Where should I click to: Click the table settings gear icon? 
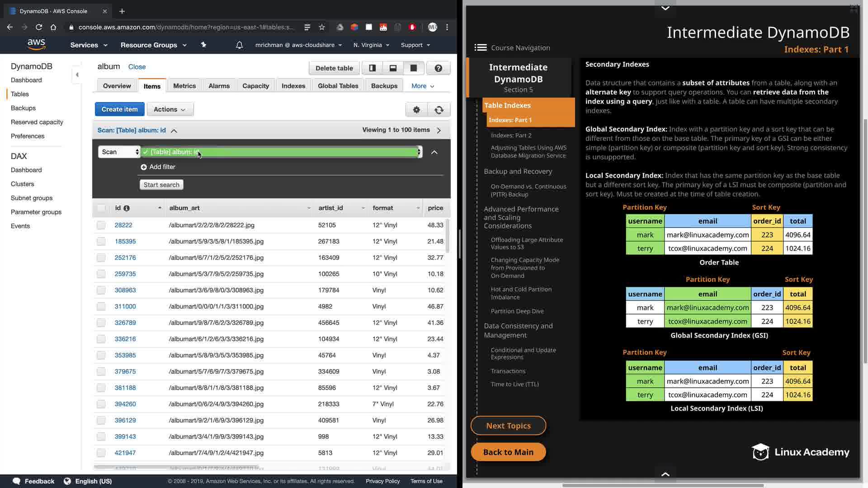(x=416, y=110)
